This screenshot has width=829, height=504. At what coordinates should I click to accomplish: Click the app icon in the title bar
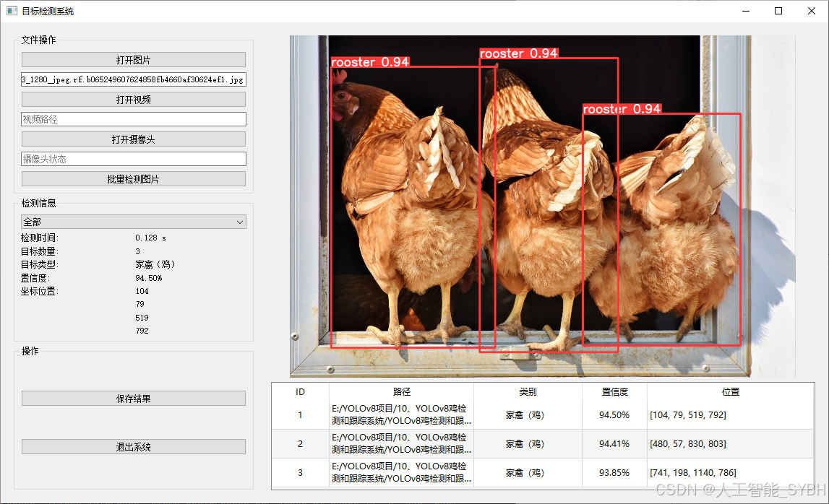click(12, 11)
